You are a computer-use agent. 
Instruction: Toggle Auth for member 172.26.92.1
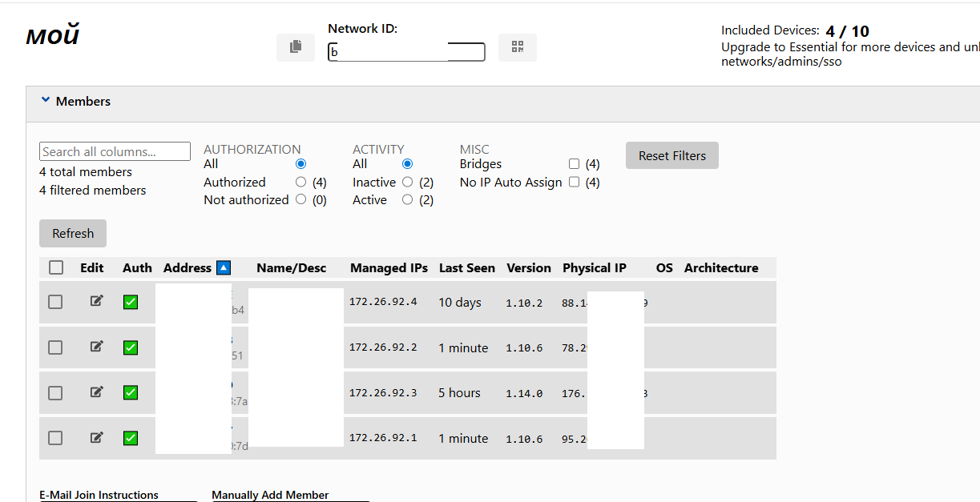tap(131, 438)
